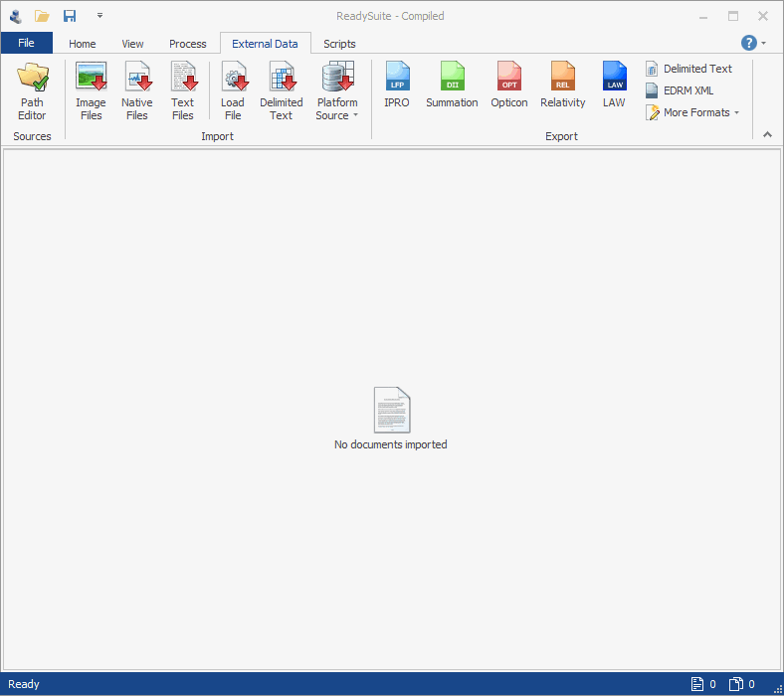
Task: Export to Opticon OPT format
Action: pyautogui.click(x=509, y=86)
